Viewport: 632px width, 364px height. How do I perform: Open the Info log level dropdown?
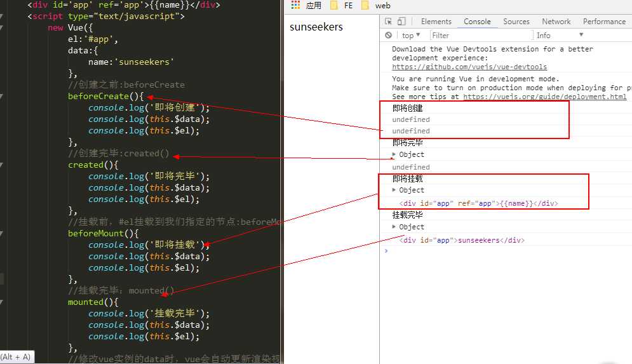(x=560, y=36)
